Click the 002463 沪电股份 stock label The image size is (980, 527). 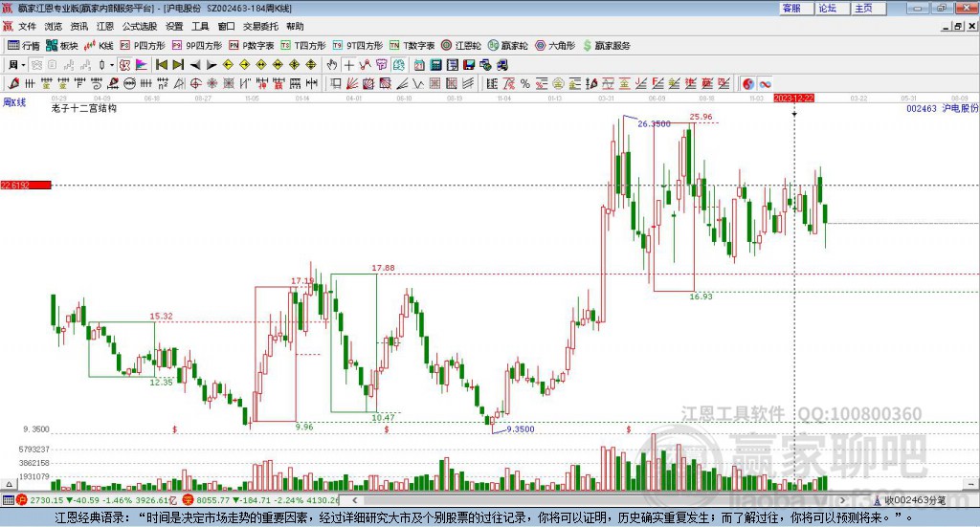[x=942, y=109]
